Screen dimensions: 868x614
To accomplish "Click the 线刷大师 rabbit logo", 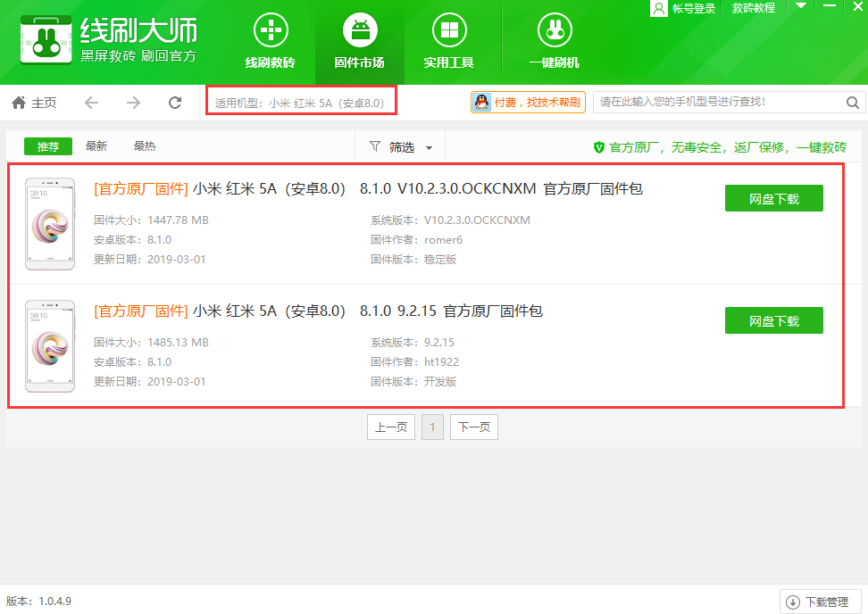I will [46, 40].
